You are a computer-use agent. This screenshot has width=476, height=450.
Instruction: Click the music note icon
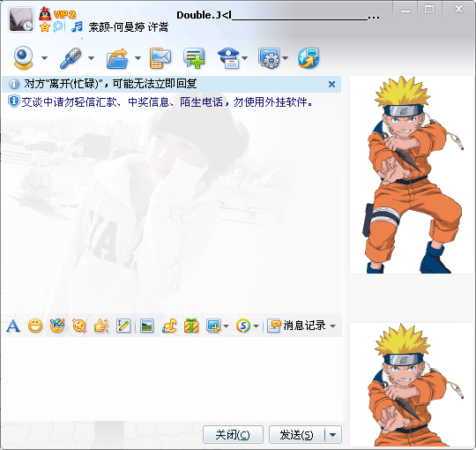[77, 27]
